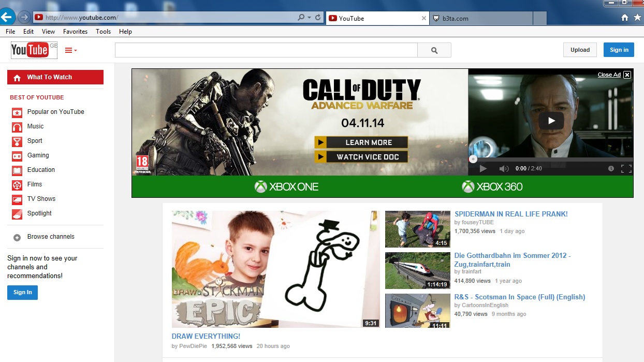The image size is (644, 362).
Task: Click the browser Back arrow button
Action: coord(7,17)
